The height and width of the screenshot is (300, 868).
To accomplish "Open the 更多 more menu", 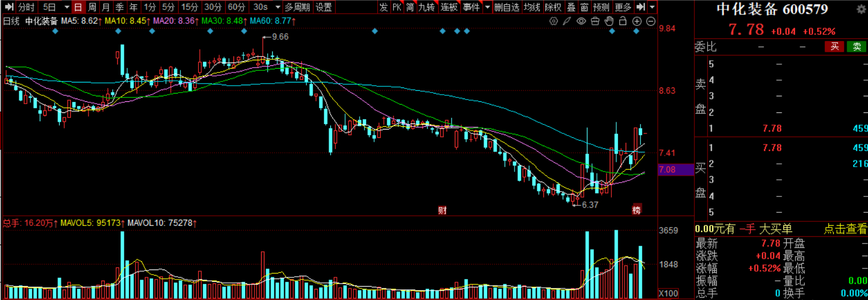I will tap(623, 7).
